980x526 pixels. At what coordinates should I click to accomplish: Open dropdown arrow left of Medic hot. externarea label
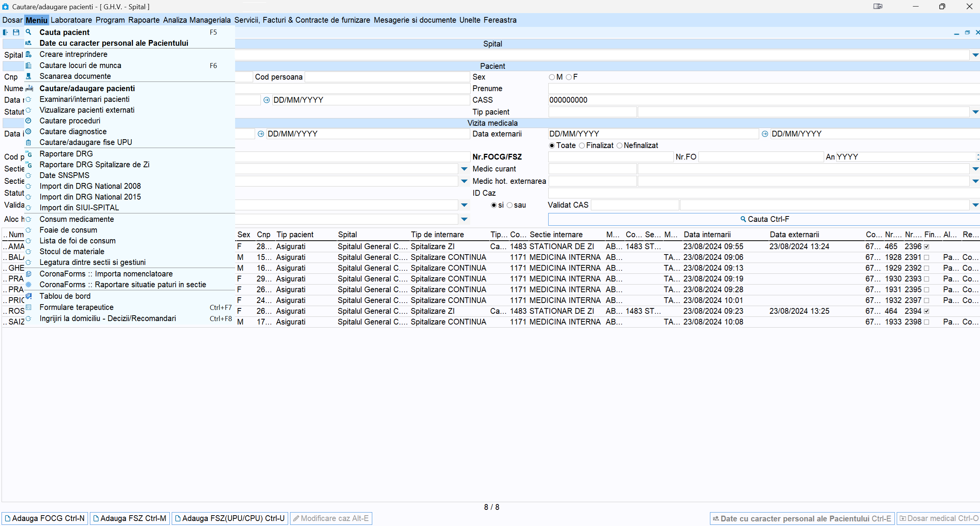[x=464, y=181]
